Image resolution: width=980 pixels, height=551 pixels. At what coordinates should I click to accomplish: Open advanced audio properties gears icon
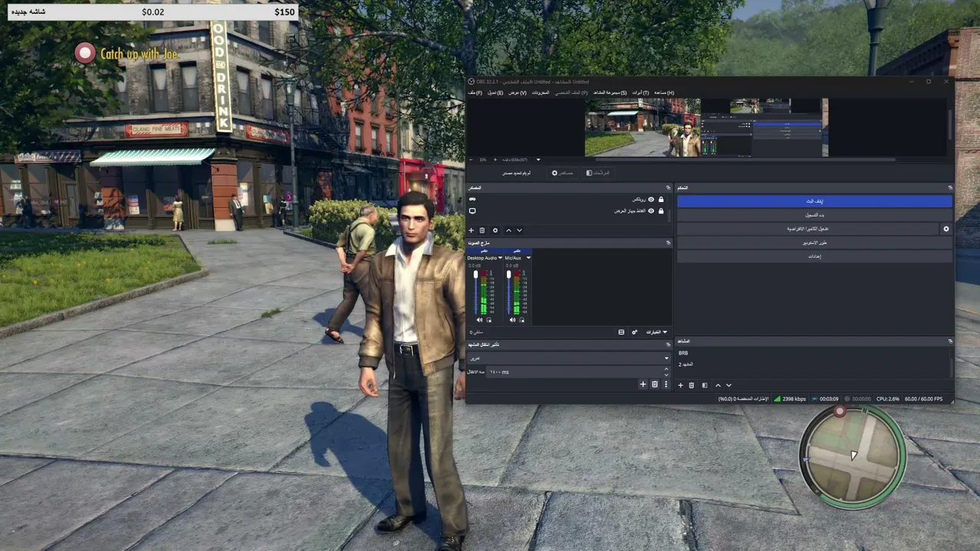(634, 332)
